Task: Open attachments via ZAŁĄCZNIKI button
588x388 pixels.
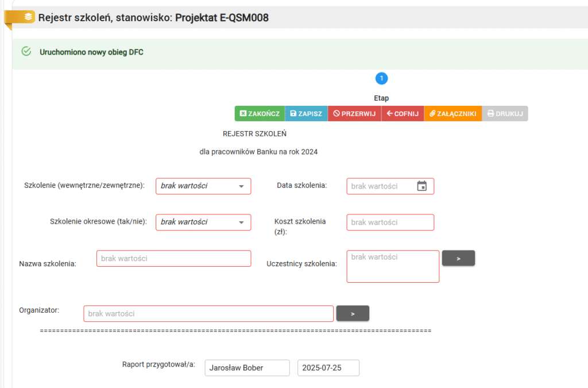Action: (452, 114)
